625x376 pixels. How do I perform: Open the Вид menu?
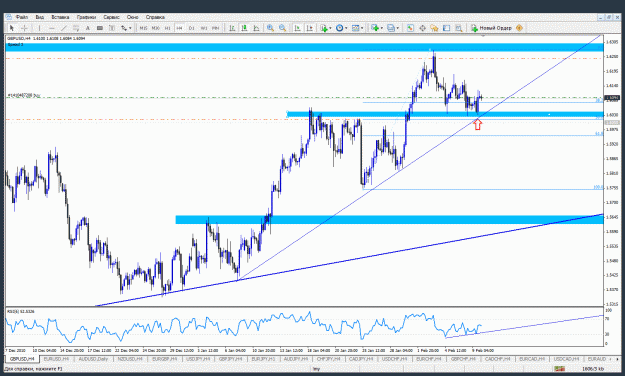[39, 17]
